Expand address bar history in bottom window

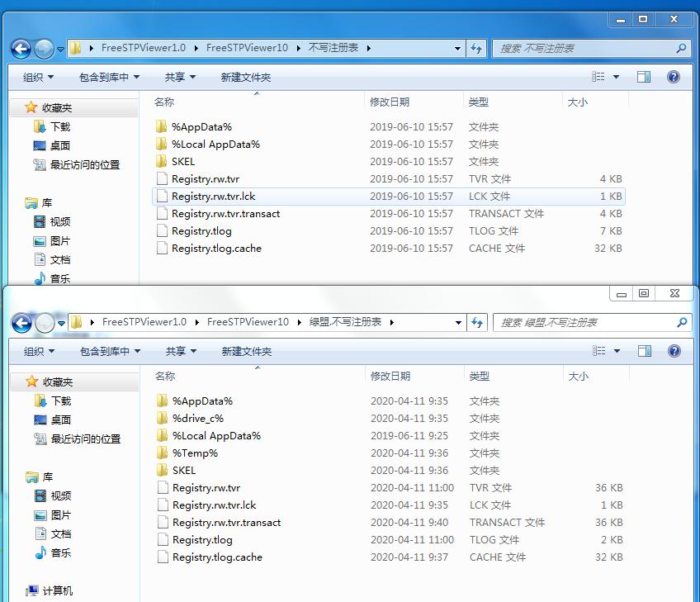[458, 322]
